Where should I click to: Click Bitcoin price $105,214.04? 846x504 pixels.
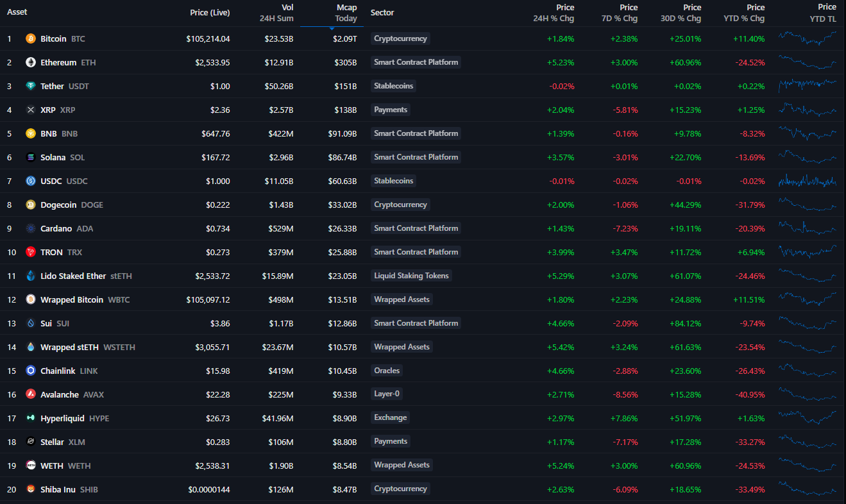(x=208, y=39)
